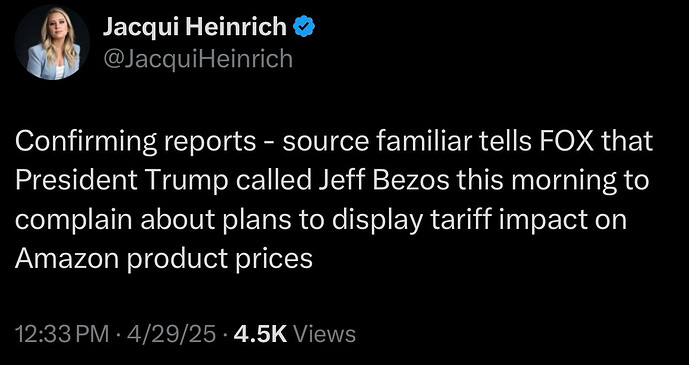Click the 4/29/25 post date
The image size is (689, 365).
tap(171, 334)
